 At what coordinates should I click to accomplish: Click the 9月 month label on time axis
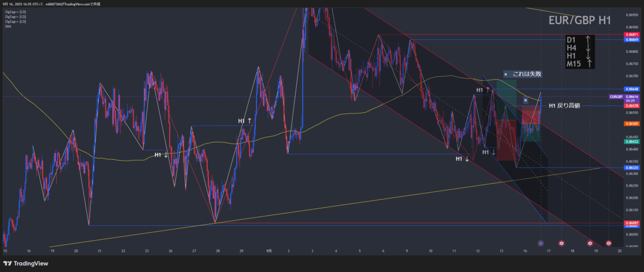[x=269, y=250]
